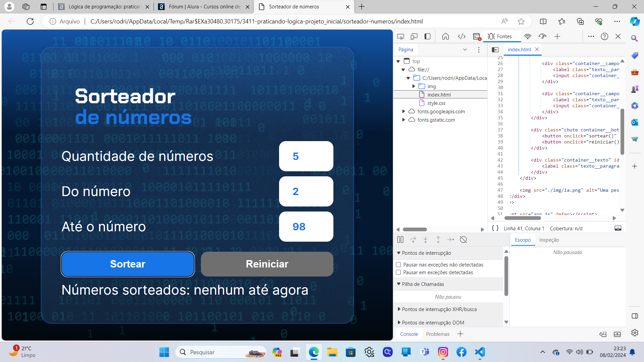This screenshot has width=644, height=362.
Task: Open Edge split screen icon
Action: tap(543, 21)
